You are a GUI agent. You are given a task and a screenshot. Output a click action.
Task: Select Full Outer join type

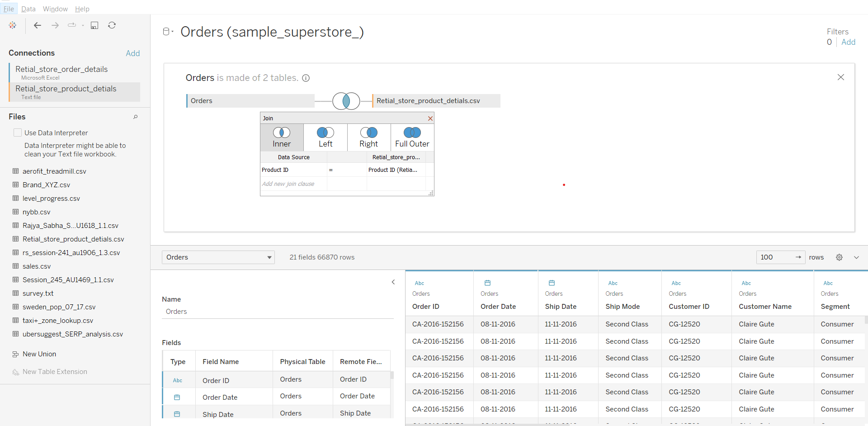(412, 137)
